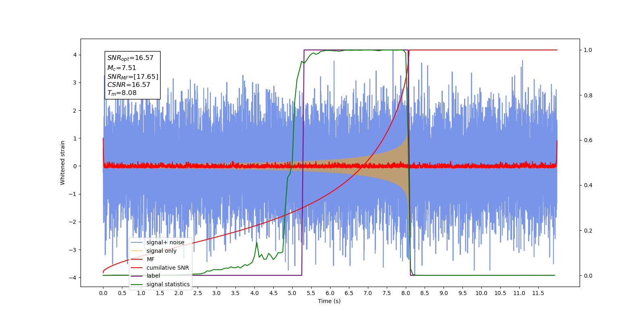
Task: Click the 8.0 tick on time axis
Action: (x=406, y=293)
